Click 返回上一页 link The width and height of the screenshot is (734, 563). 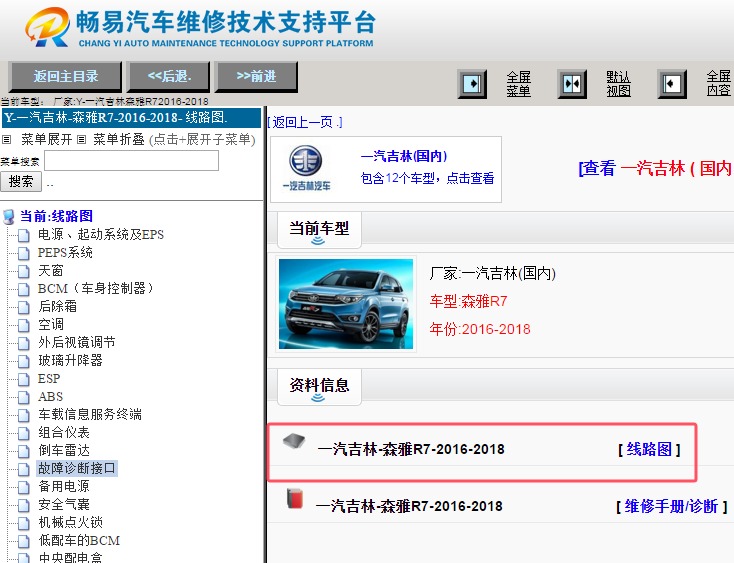click(x=305, y=122)
